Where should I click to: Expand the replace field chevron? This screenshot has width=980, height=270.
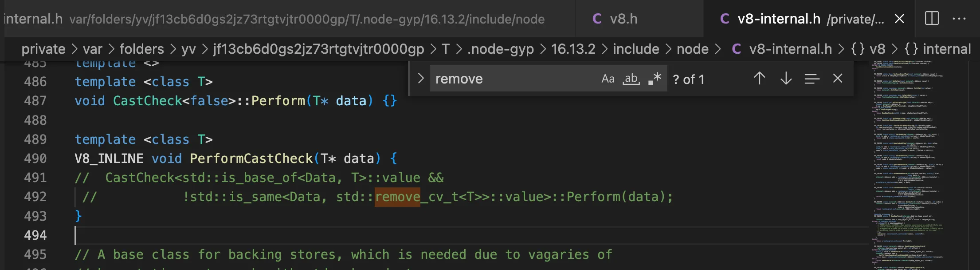click(x=420, y=79)
